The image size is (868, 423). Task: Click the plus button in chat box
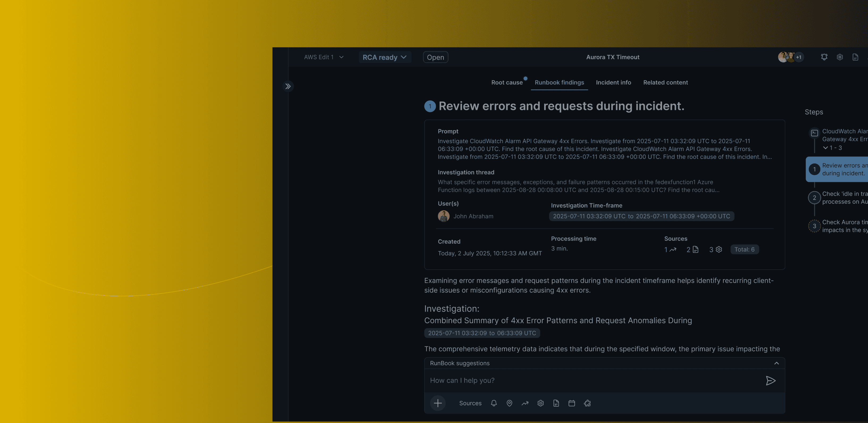[x=438, y=403]
